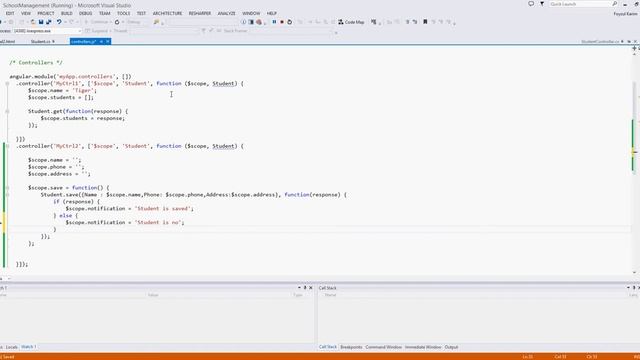Toggle bookmark with the bookmark icon

(x=425, y=22)
